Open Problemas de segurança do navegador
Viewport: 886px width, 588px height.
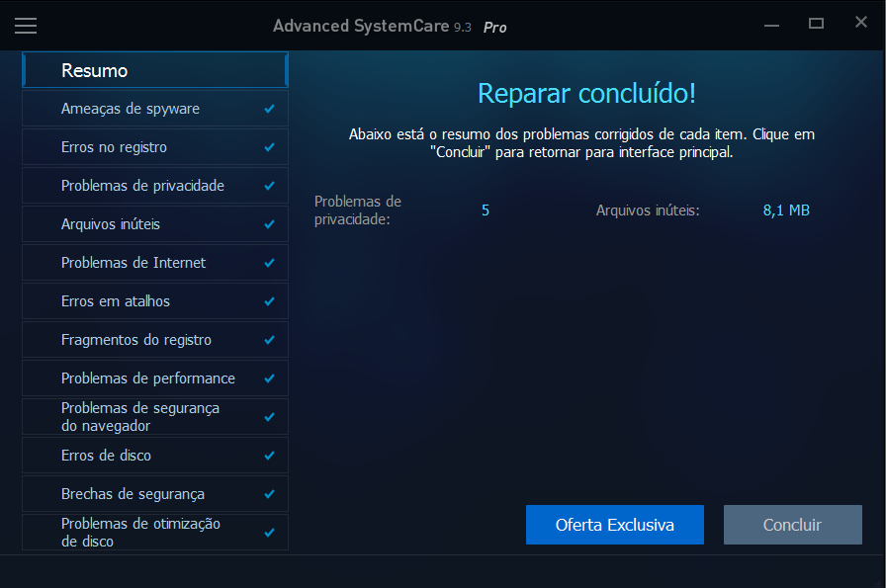click(155, 416)
